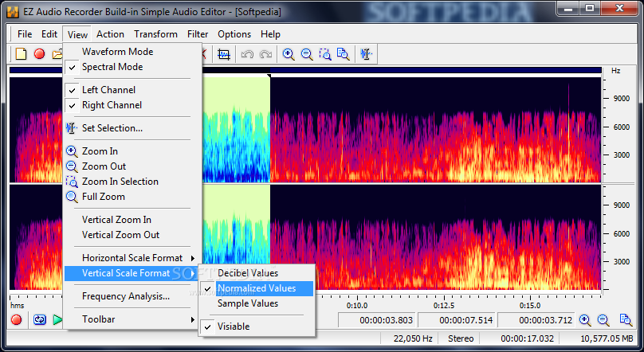Click the bottom red record button
The height and width of the screenshot is (352, 644).
(x=17, y=319)
